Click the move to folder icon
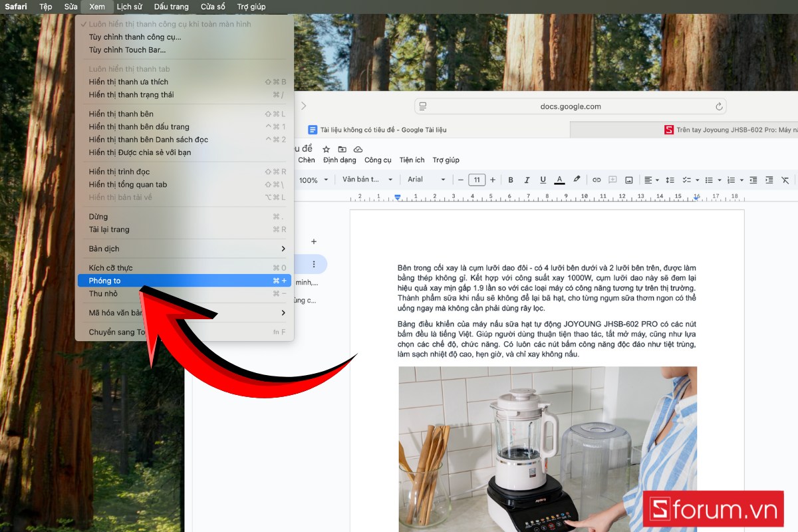The image size is (798, 532). 342,149
